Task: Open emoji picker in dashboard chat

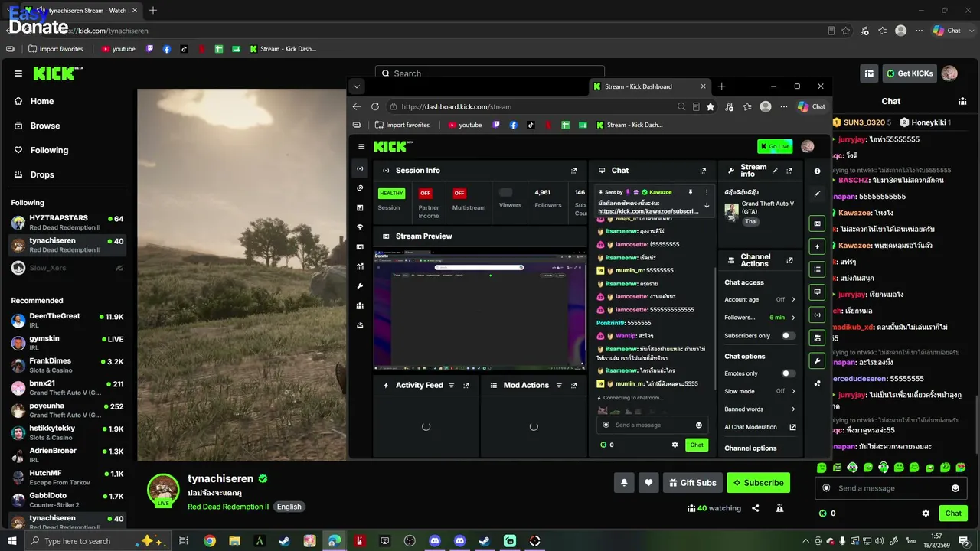Action: pos(698,425)
